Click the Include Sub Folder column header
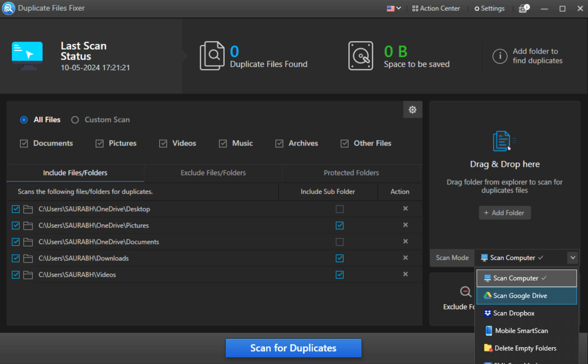Image resolution: width=588 pixels, height=364 pixels. [328, 192]
